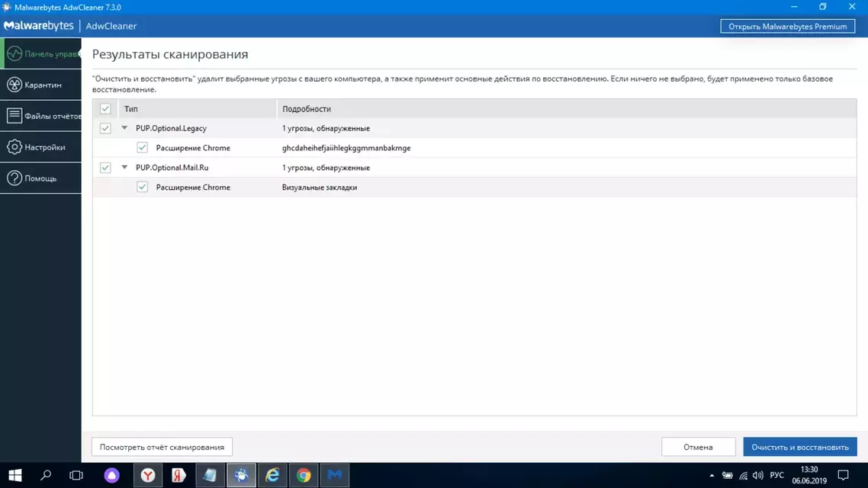Select the Визуальные закладки detail text
The width and height of the screenshot is (868, 488).
[320, 188]
